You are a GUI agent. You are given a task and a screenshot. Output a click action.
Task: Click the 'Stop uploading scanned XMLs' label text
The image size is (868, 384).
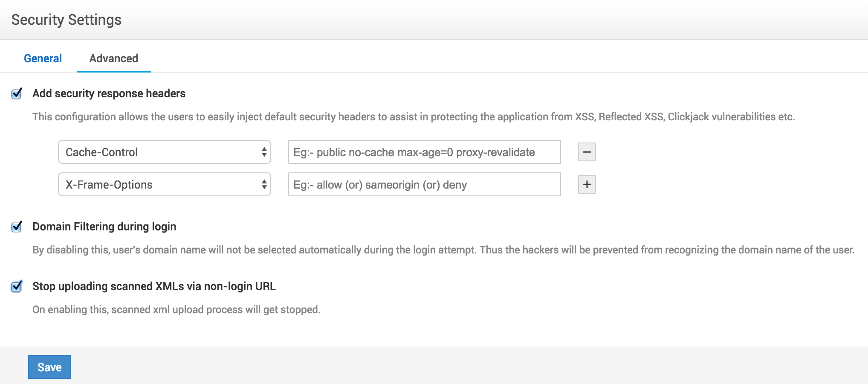tap(154, 286)
